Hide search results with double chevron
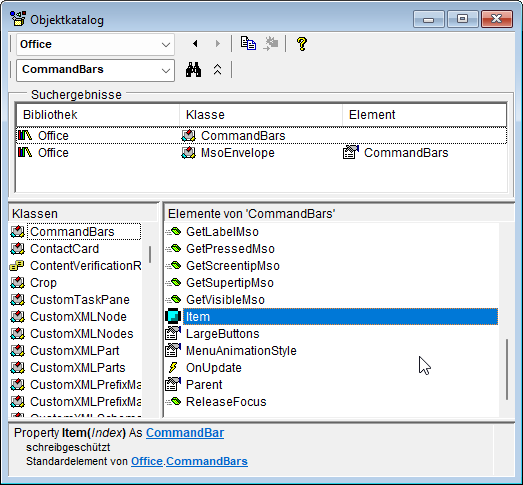Viewport: 523px width, 485px height. pyautogui.click(x=217, y=70)
